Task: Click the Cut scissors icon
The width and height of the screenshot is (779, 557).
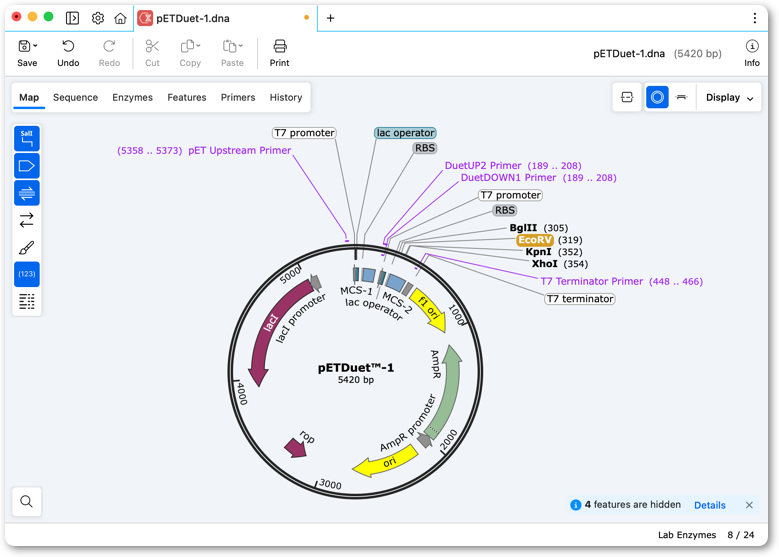Action: tap(152, 46)
